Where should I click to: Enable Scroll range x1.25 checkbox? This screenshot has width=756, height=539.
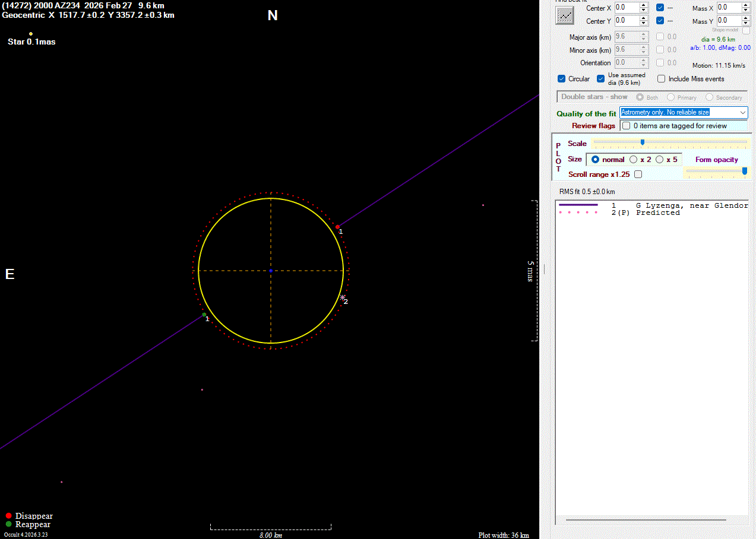[638, 175]
